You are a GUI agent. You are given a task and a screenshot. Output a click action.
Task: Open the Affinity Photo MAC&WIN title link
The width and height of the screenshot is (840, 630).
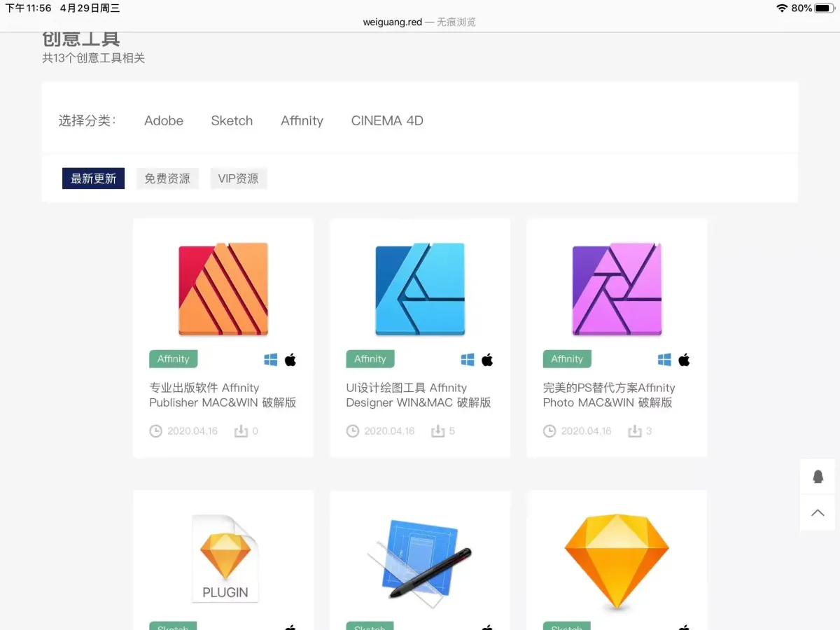tap(609, 395)
